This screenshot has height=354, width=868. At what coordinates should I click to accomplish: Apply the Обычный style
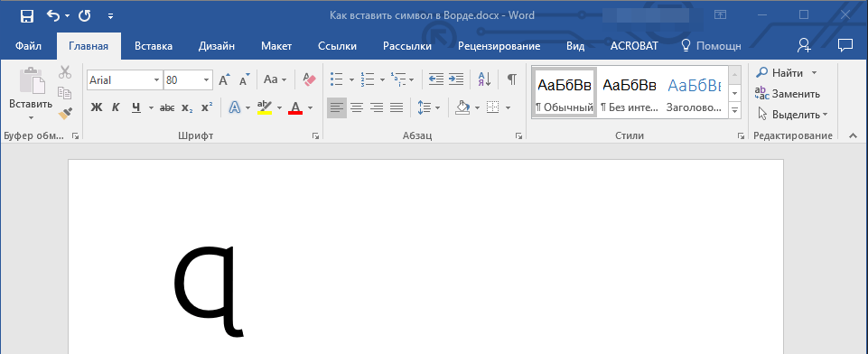click(565, 92)
